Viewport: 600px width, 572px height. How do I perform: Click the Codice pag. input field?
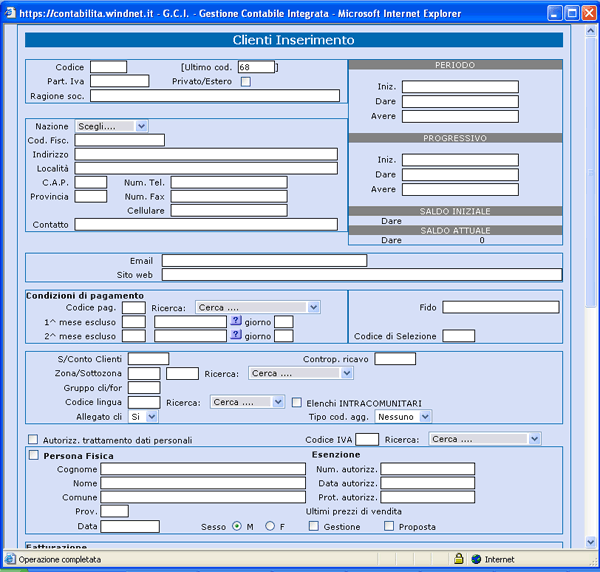coord(134,307)
